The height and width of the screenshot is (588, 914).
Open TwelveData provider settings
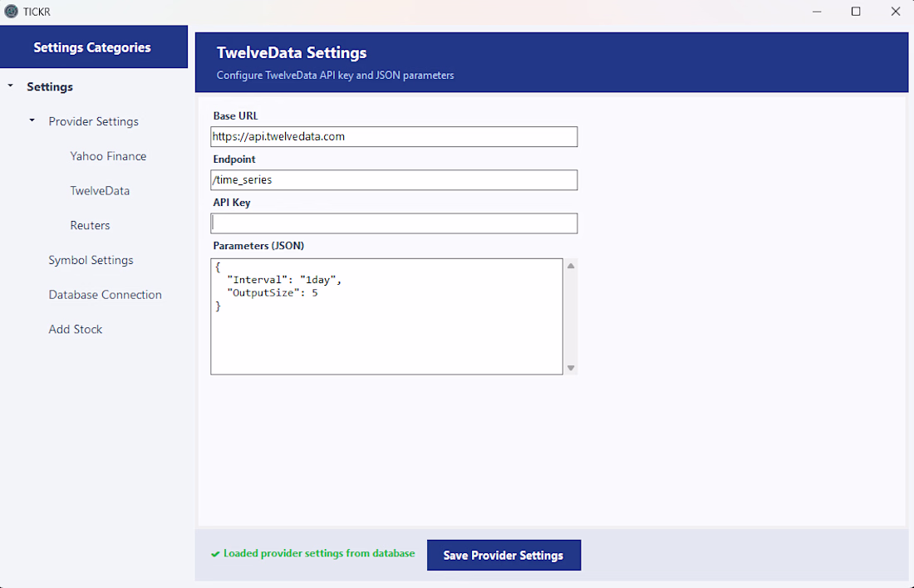tap(100, 190)
